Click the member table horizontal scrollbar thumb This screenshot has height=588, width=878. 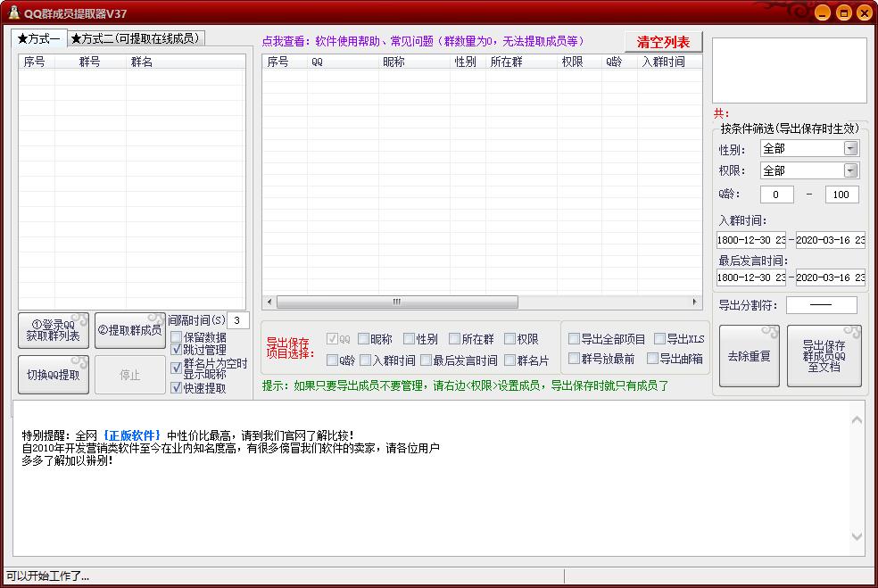tap(397, 302)
